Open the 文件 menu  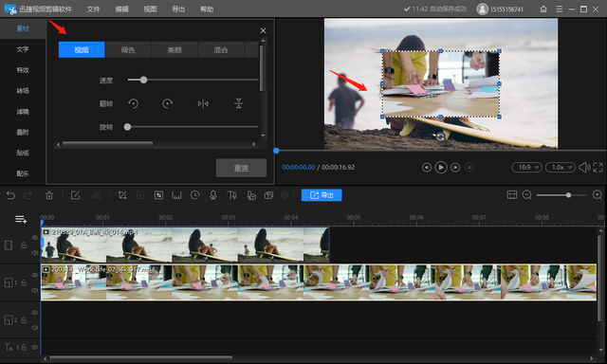(93, 9)
